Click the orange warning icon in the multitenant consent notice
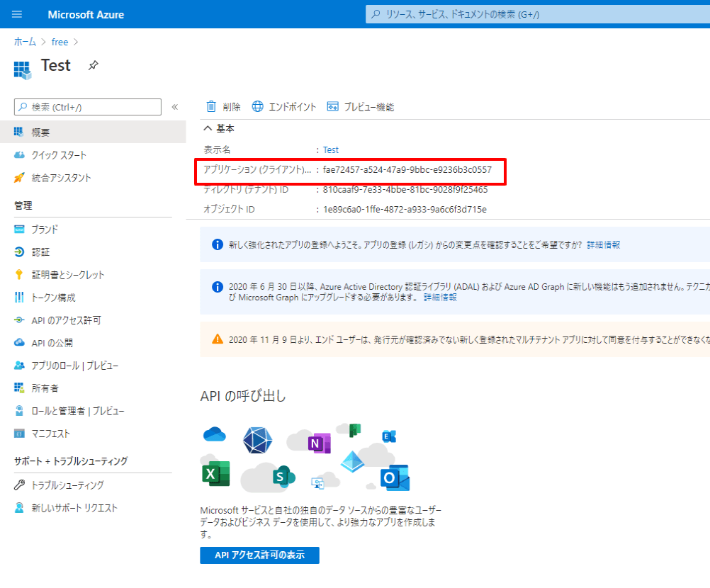 (218, 339)
